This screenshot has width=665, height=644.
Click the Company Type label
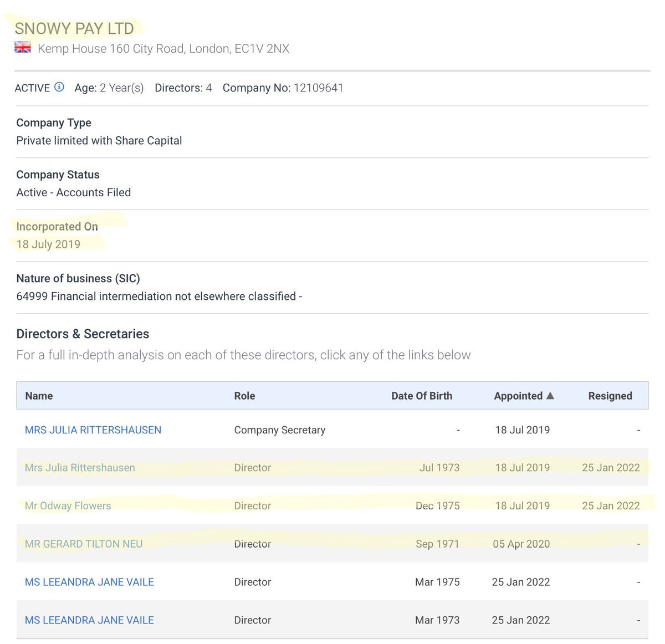click(x=54, y=122)
